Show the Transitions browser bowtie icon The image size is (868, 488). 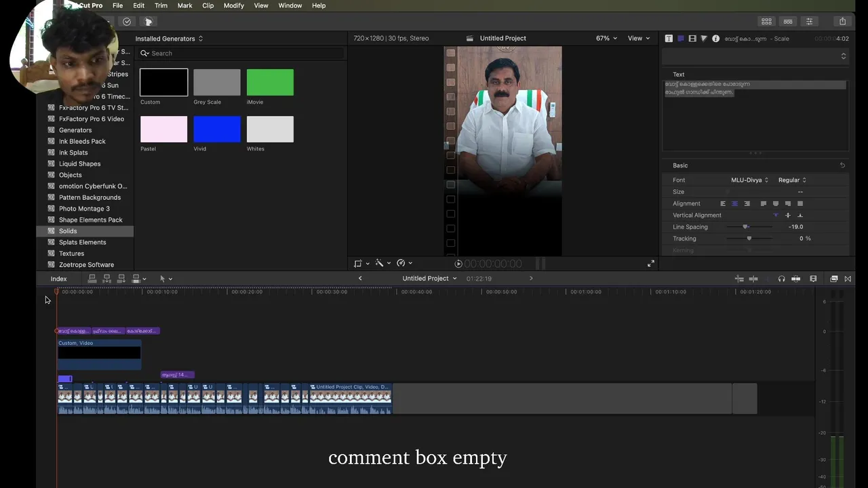(848, 279)
